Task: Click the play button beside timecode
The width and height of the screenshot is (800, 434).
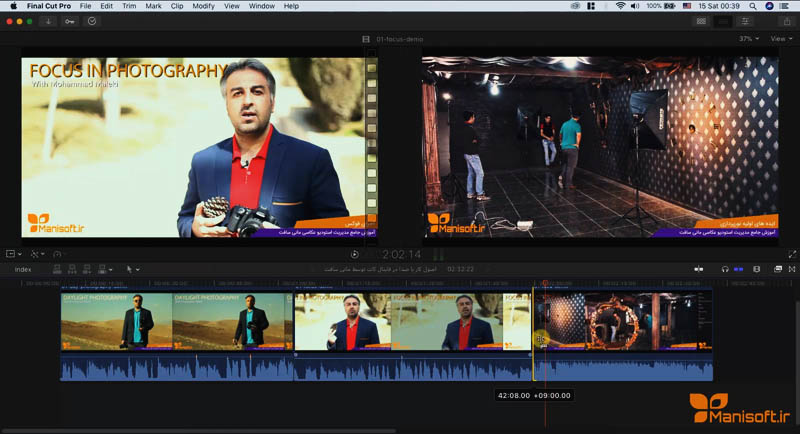Action: (x=355, y=254)
